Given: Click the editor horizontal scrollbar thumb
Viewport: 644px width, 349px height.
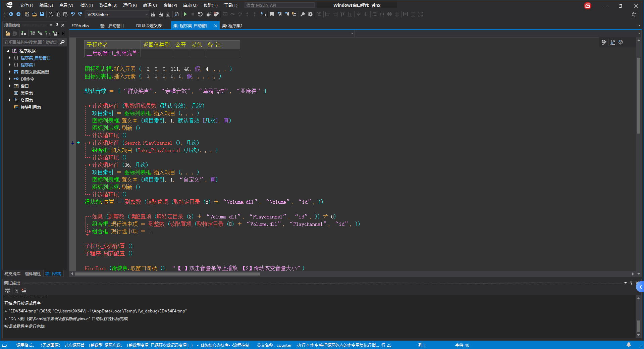Looking at the screenshot, I should (x=167, y=274).
